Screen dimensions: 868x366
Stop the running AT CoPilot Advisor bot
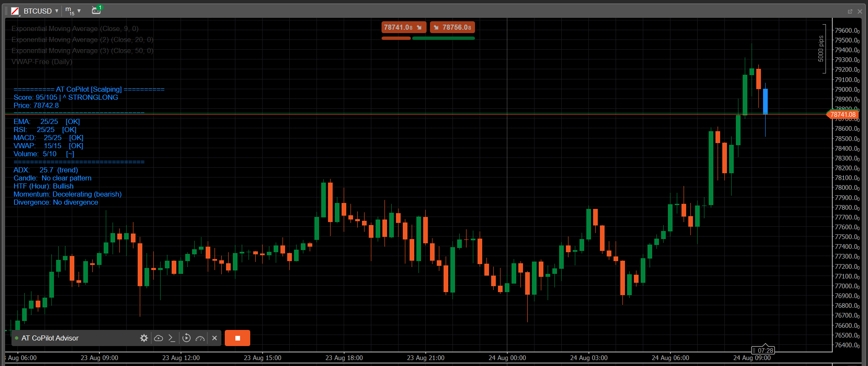pyautogui.click(x=237, y=338)
